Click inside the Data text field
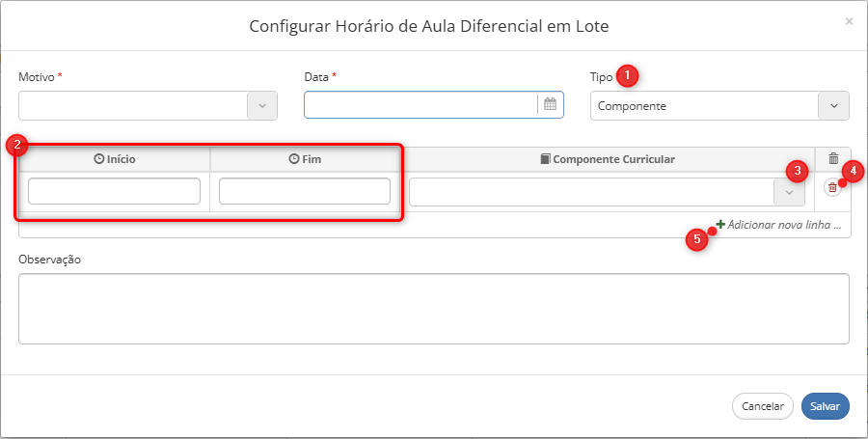Screen dimensions: 868x439 point(420,104)
